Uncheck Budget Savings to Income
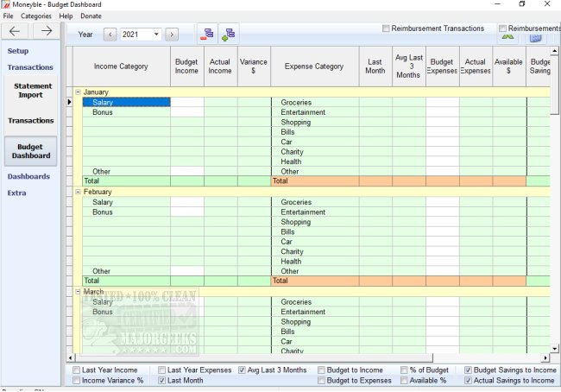Screen dimensions: 561x392 pos(468,370)
